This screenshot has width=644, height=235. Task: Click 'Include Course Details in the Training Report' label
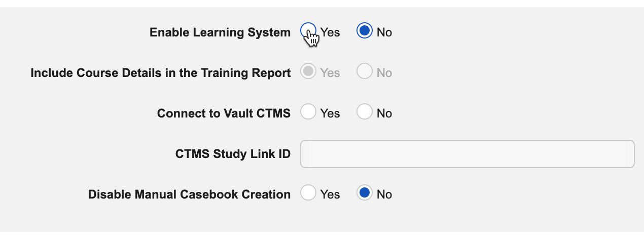click(x=161, y=73)
